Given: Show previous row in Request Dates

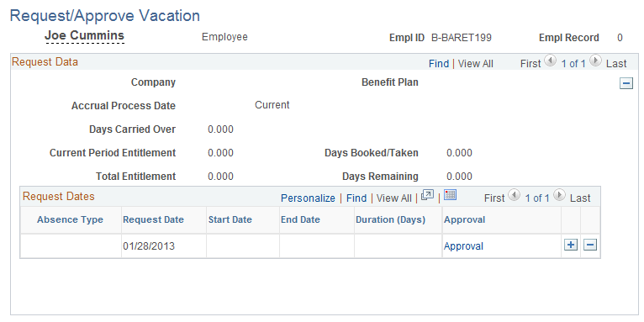Looking at the screenshot, I should (514, 195).
